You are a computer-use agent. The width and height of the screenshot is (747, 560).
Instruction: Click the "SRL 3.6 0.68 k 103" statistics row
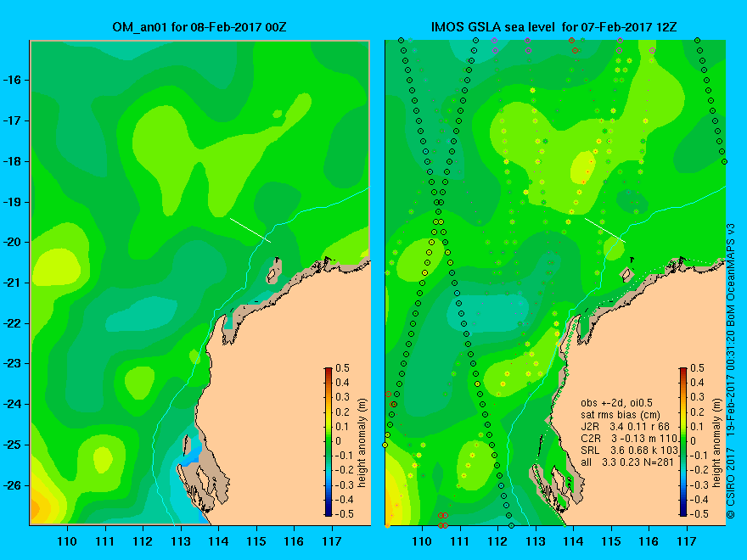[x=629, y=450]
